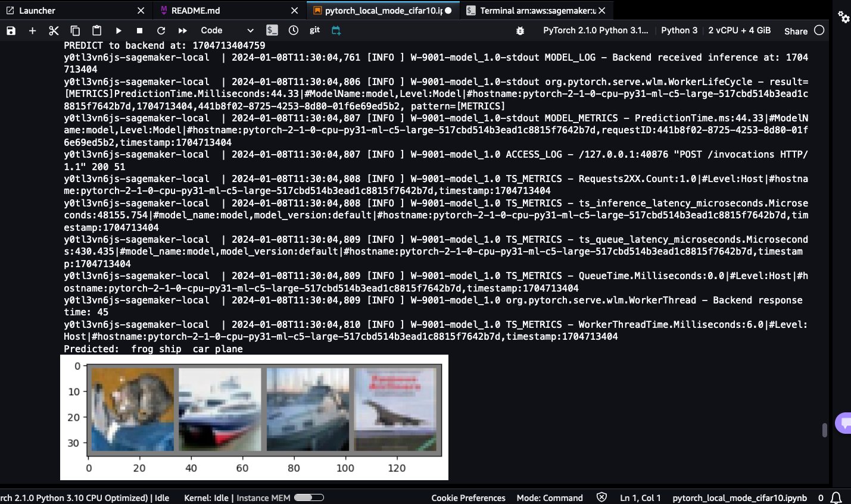Open Cookie Preferences in status bar

tap(468, 498)
